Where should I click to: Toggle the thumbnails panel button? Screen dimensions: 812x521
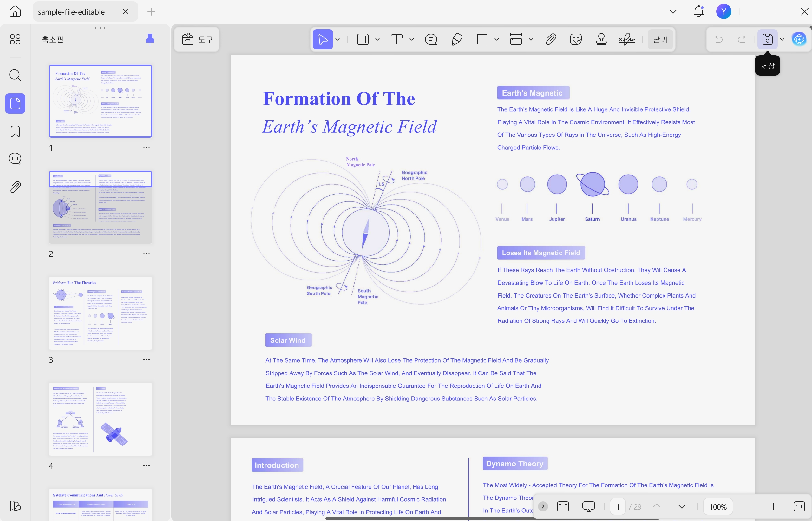[15, 103]
